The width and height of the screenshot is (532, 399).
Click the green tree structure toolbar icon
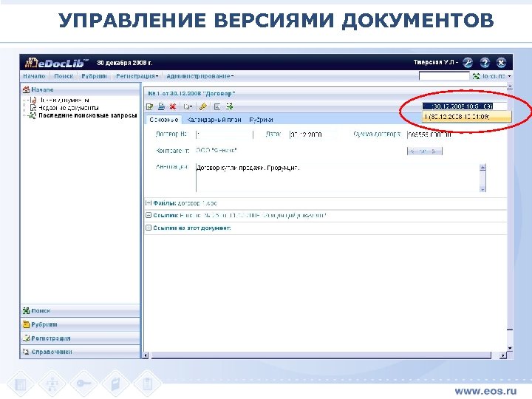pyautogui.click(x=230, y=106)
